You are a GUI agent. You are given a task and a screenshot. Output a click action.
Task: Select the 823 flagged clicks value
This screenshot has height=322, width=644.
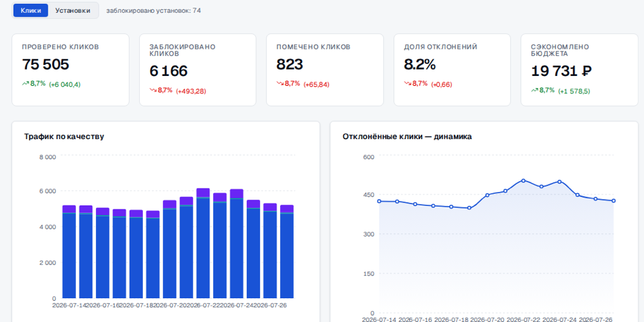290,64
